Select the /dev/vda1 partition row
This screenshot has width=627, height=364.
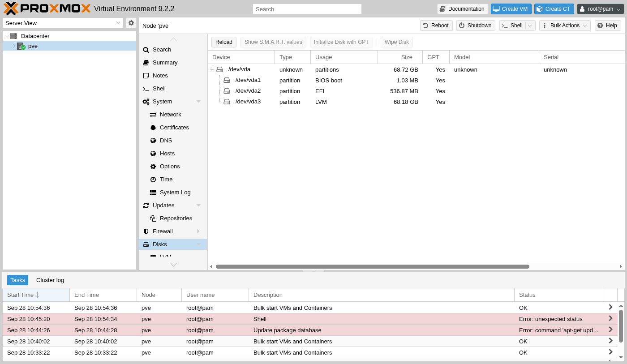(x=416, y=80)
